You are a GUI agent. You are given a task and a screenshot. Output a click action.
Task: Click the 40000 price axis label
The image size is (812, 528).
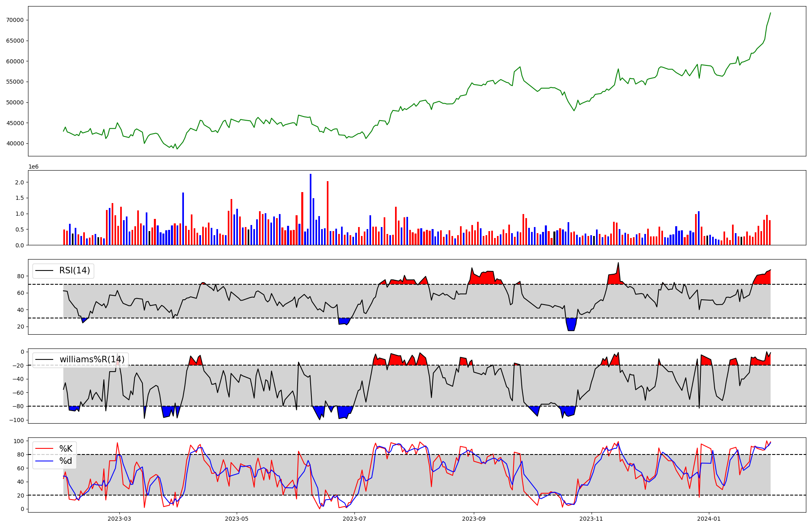pos(15,143)
